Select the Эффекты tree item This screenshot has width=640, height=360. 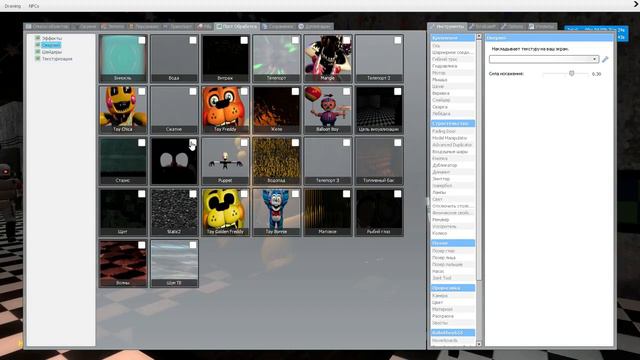tap(52, 38)
